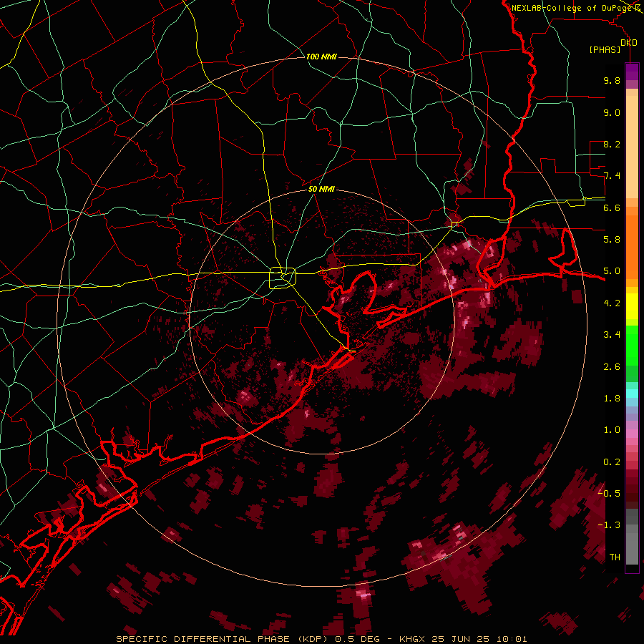Image resolution: width=644 pixels, height=644 pixels.
Task: Click the -0.5 scale value
Action: [x=610, y=493]
